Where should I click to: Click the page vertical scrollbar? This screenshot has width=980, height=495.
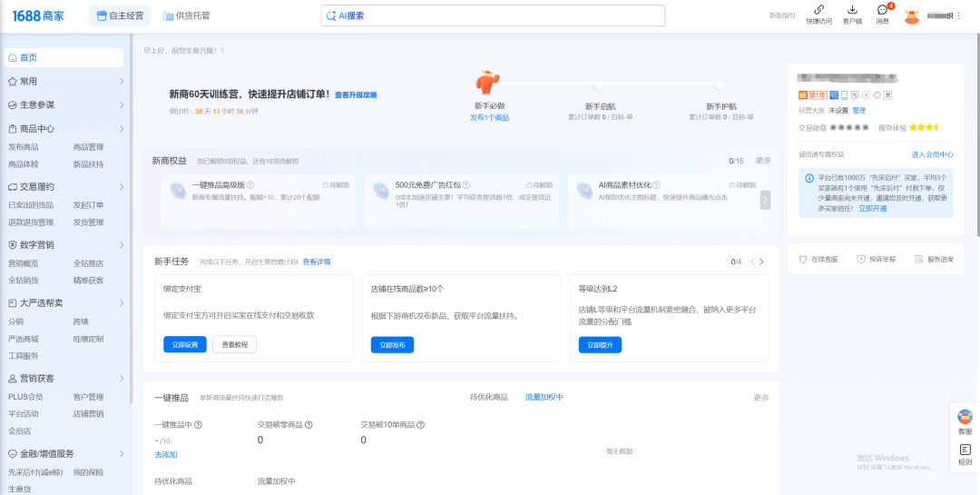tap(976, 134)
